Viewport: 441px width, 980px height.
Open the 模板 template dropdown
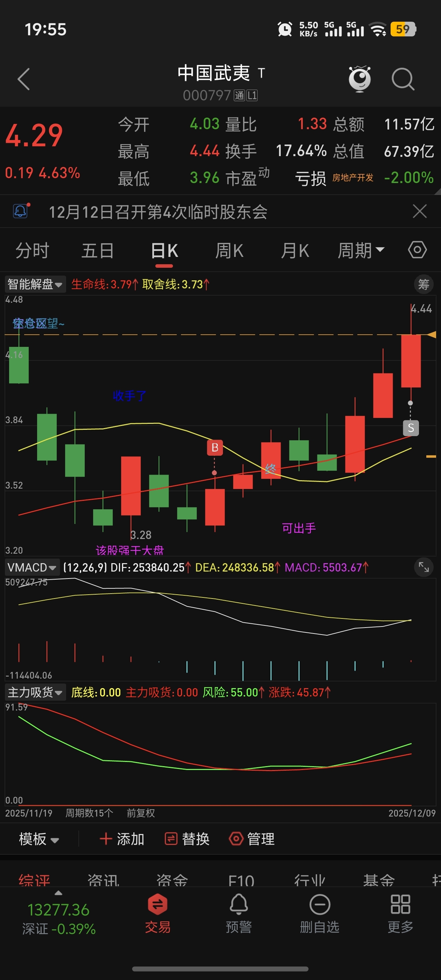[39, 839]
